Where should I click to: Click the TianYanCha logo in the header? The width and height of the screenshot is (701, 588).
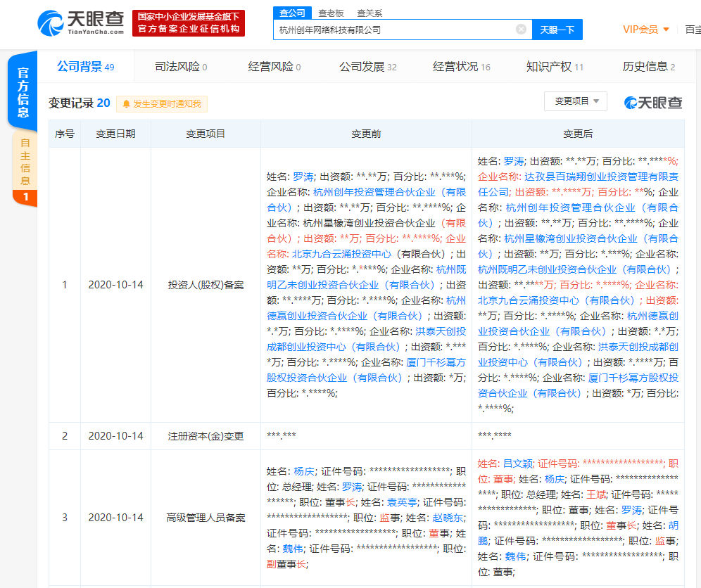(82, 23)
